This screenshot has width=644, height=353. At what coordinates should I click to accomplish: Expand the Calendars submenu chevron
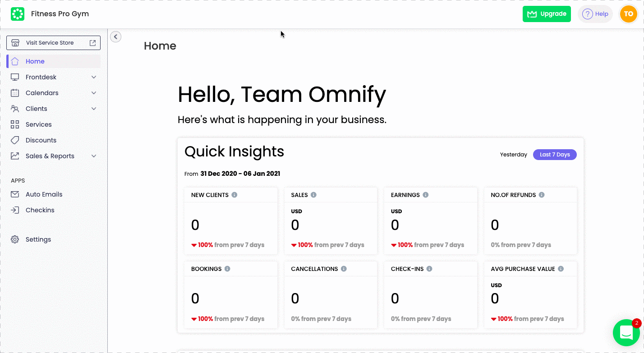click(94, 93)
